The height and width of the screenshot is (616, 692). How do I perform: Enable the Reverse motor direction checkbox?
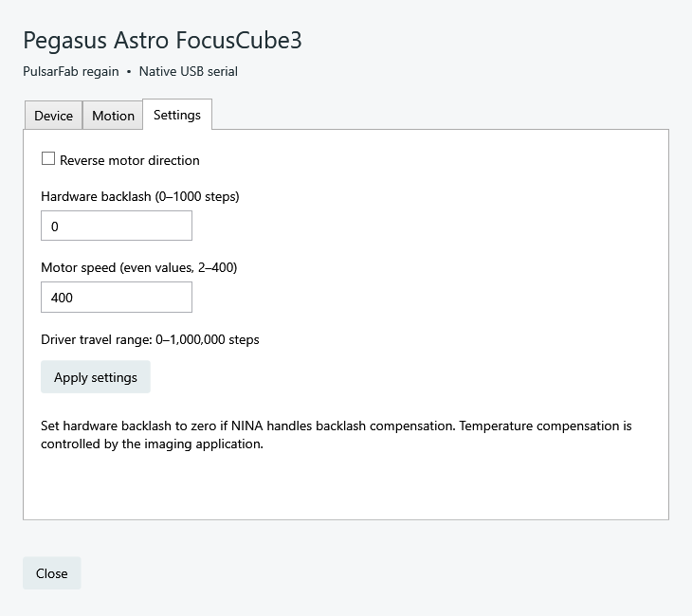48,159
